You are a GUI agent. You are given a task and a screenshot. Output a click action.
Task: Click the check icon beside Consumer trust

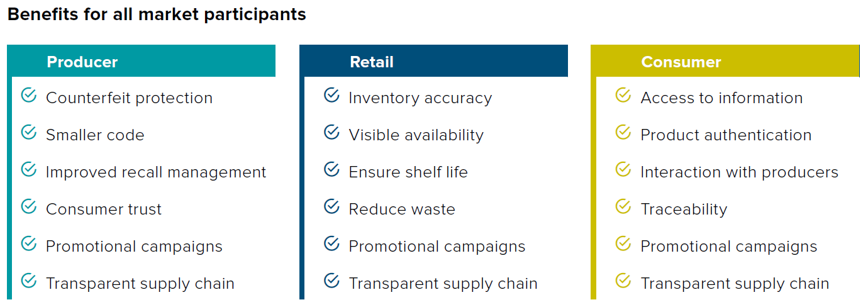[29, 206]
